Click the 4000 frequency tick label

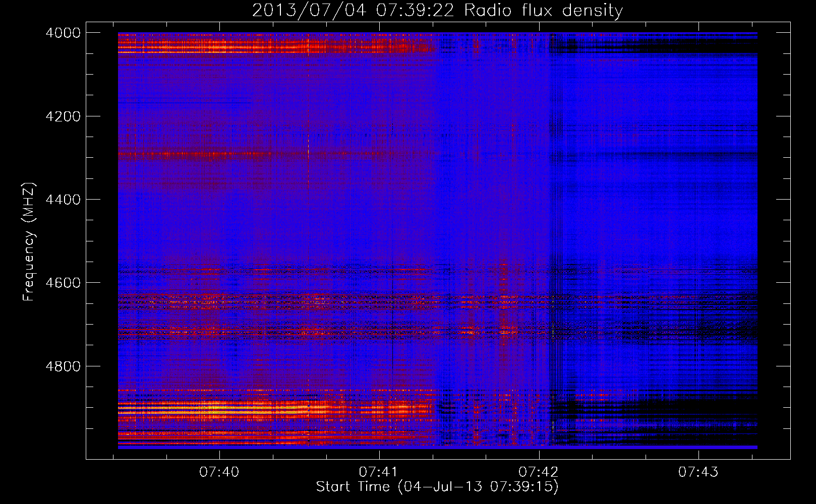[63, 33]
